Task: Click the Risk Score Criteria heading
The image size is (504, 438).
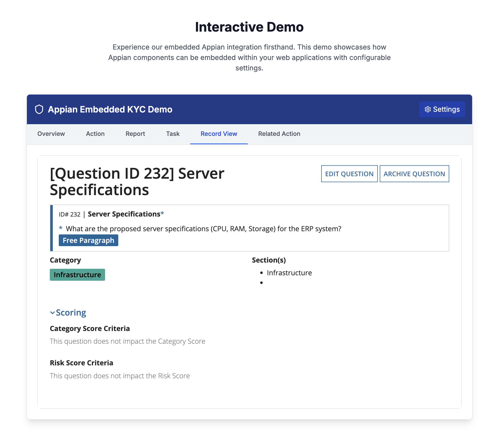Action: pyautogui.click(x=81, y=363)
